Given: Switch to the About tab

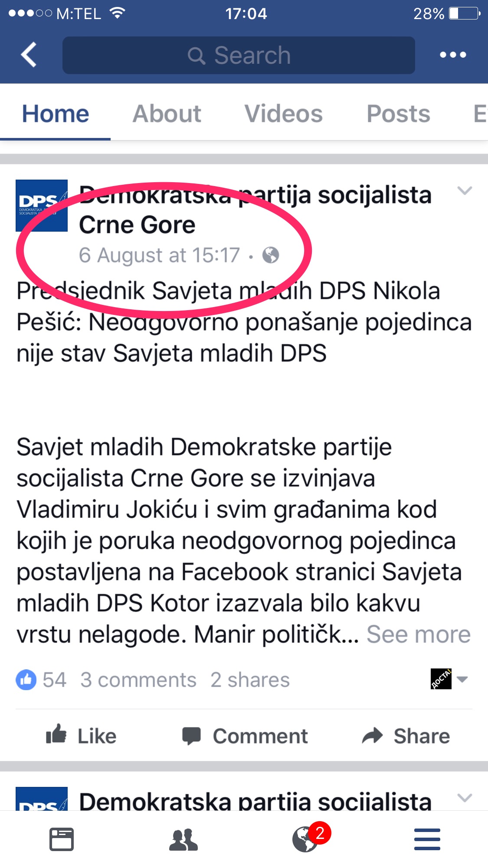Looking at the screenshot, I should [x=167, y=114].
